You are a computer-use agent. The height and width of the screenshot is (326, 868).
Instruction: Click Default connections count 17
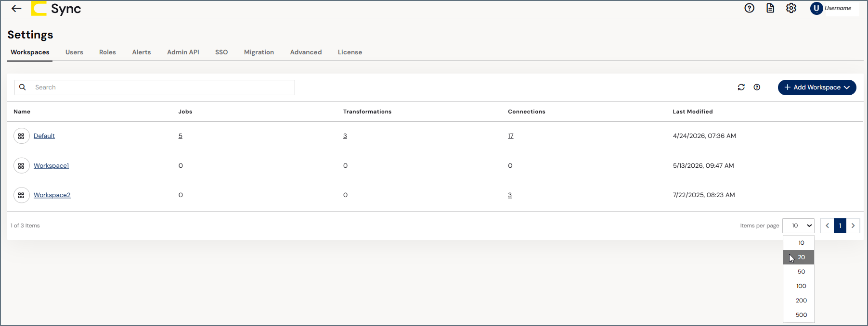[511, 136]
